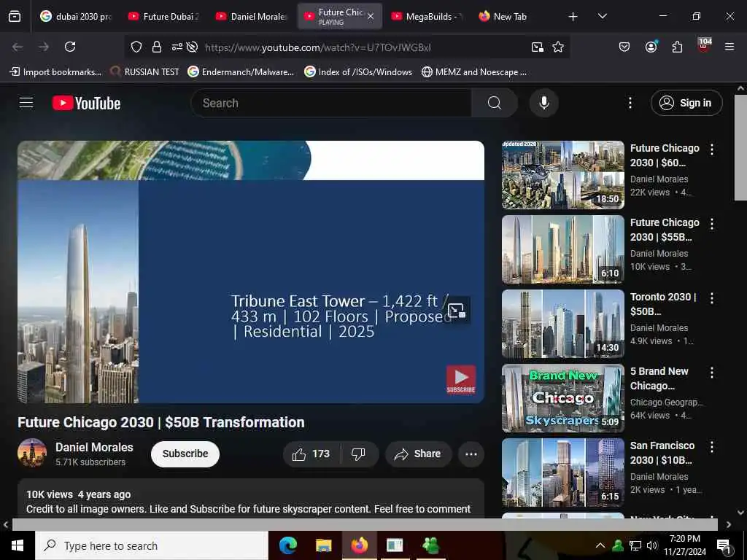Open options for Toronto 2030 video
The image size is (747, 560).
[x=712, y=298]
